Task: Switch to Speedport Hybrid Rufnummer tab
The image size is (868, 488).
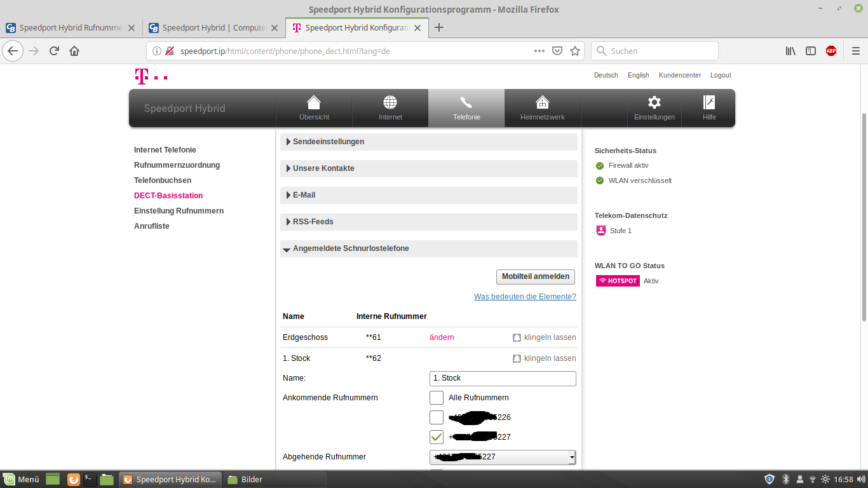Action: coord(71,28)
